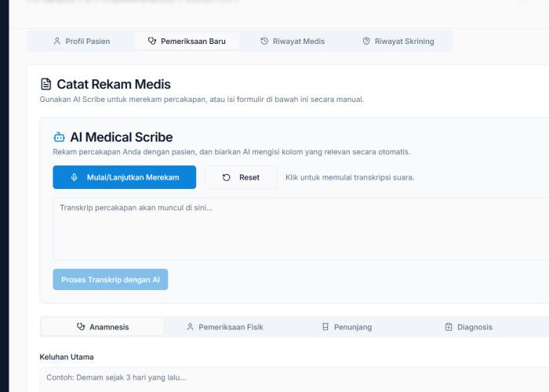Click the Keluhan Utama input field

[290, 378]
